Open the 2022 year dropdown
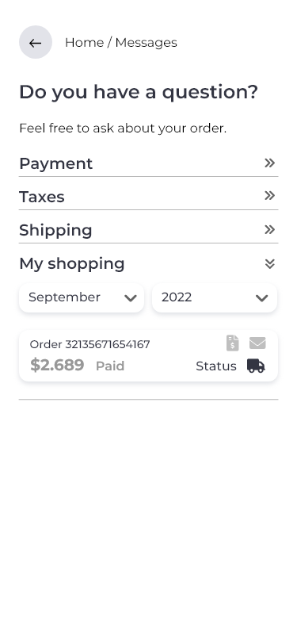The image size is (297, 644). pyautogui.click(x=215, y=297)
